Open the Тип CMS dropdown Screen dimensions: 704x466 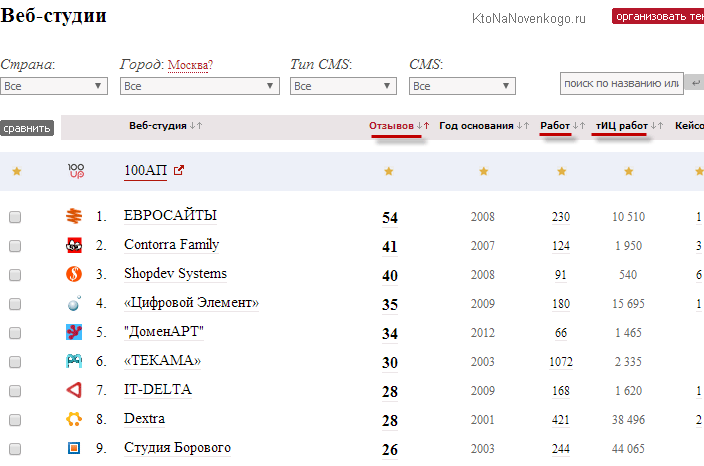click(x=343, y=86)
